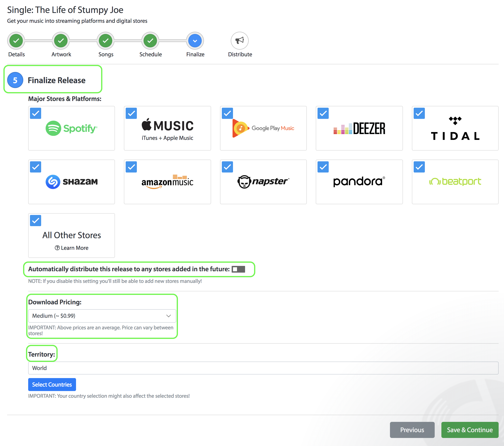Click the Google Play Music logo

click(x=263, y=128)
